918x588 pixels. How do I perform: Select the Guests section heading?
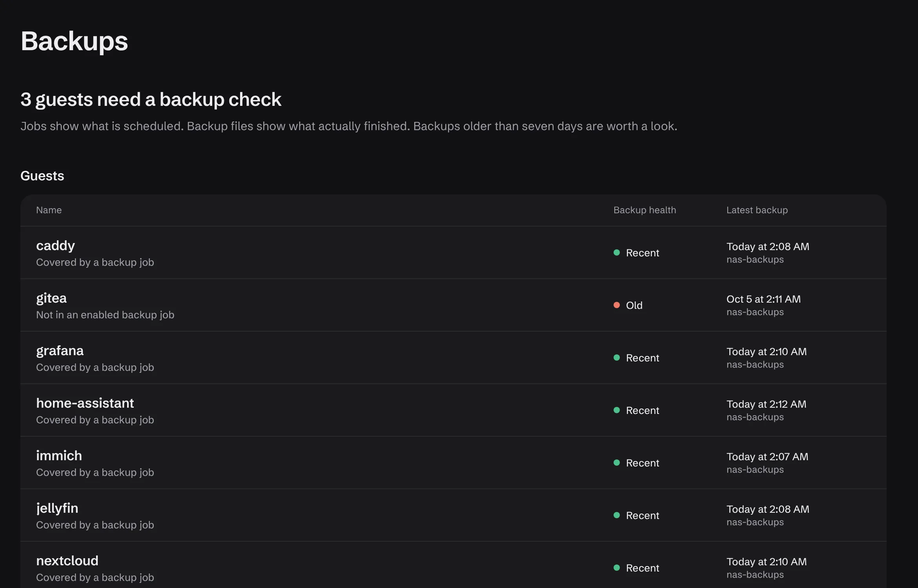[x=42, y=176]
